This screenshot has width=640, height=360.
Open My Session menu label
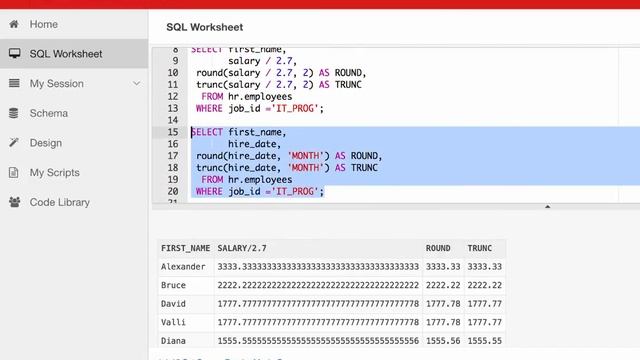pyautogui.click(x=57, y=83)
